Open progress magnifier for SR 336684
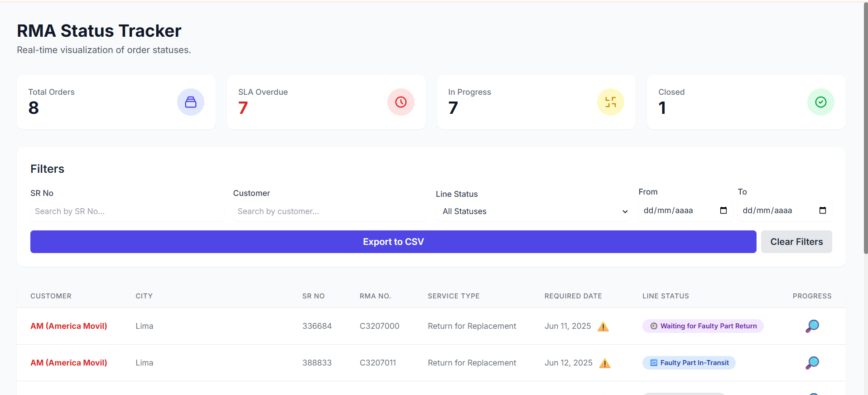The height and width of the screenshot is (395, 868). click(812, 326)
